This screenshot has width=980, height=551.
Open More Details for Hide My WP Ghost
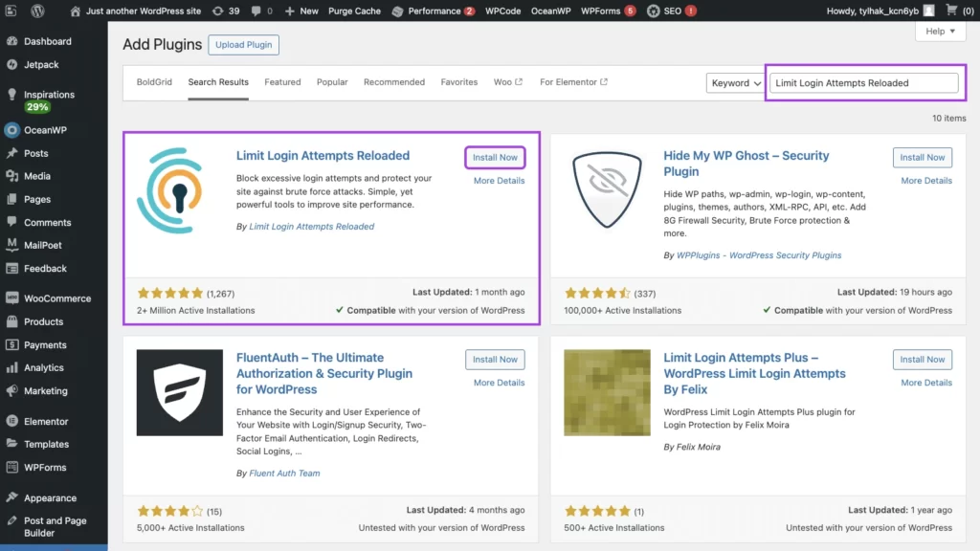[926, 181]
